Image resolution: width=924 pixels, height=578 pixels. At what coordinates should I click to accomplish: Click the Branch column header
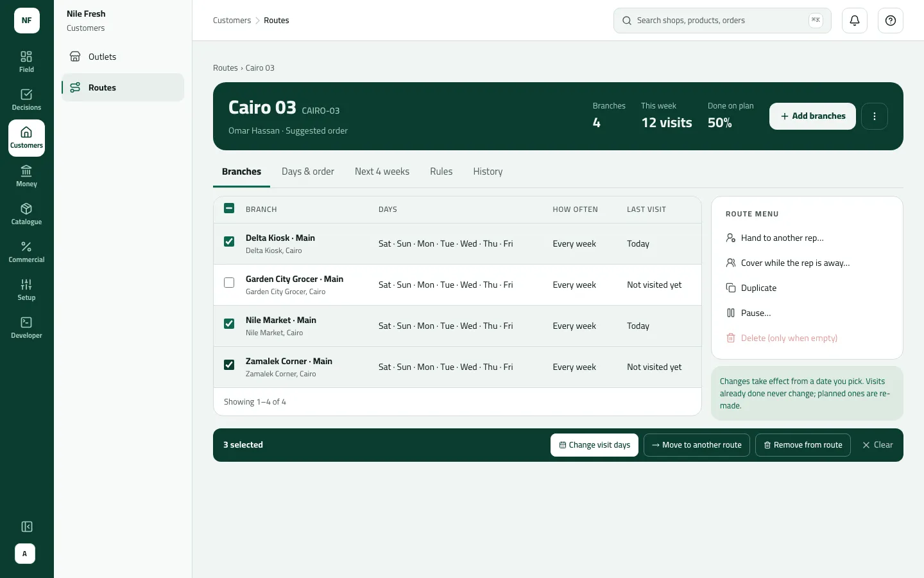pyautogui.click(x=261, y=209)
